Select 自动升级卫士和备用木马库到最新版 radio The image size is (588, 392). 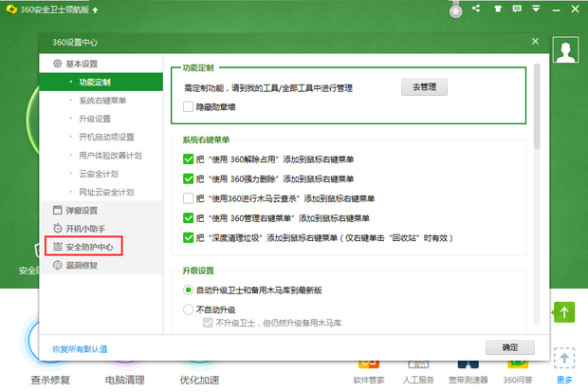tap(188, 289)
